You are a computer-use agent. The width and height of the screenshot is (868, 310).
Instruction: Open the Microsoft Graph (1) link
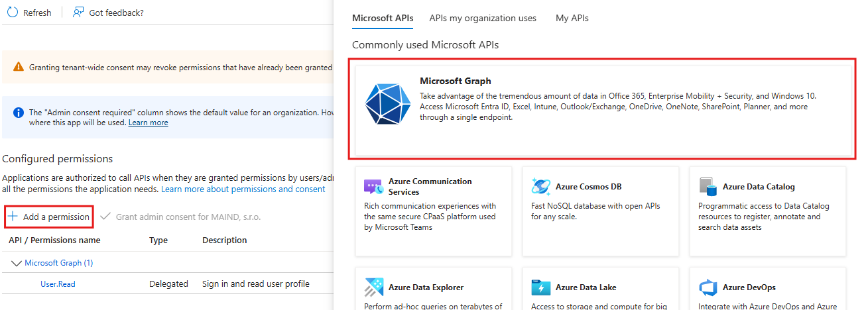(58, 263)
